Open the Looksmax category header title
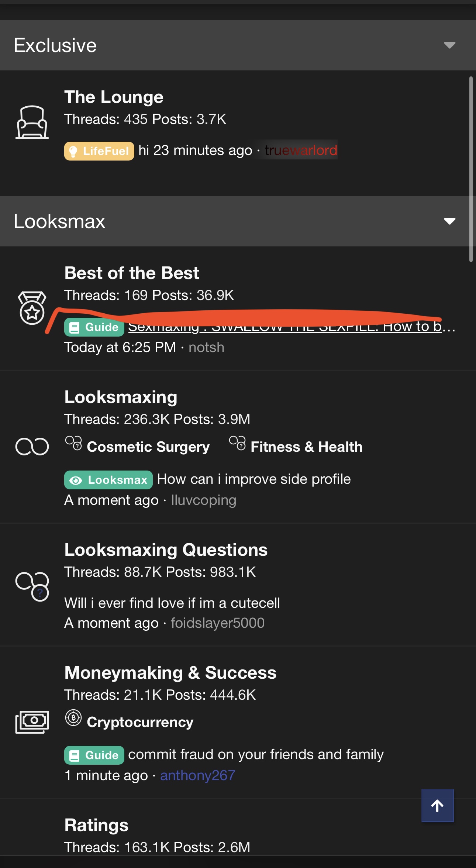This screenshot has height=868, width=476. 59,221
